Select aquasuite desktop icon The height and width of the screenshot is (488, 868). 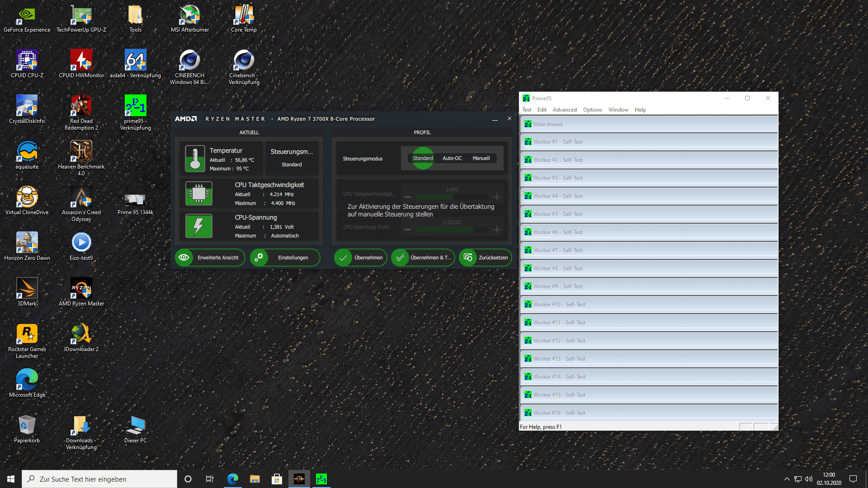[27, 155]
